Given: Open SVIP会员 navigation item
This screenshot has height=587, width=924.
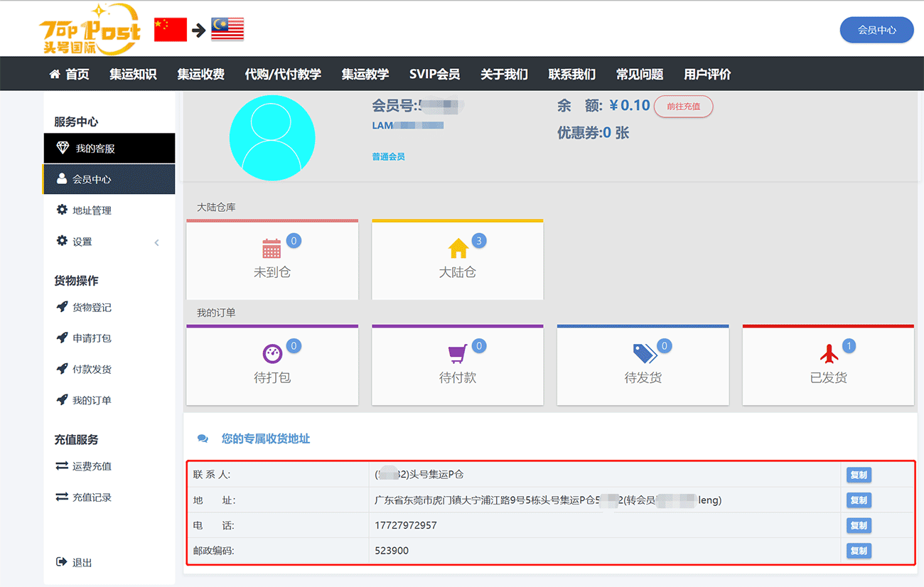Looking at the screenshot, I should pos(434,74).
